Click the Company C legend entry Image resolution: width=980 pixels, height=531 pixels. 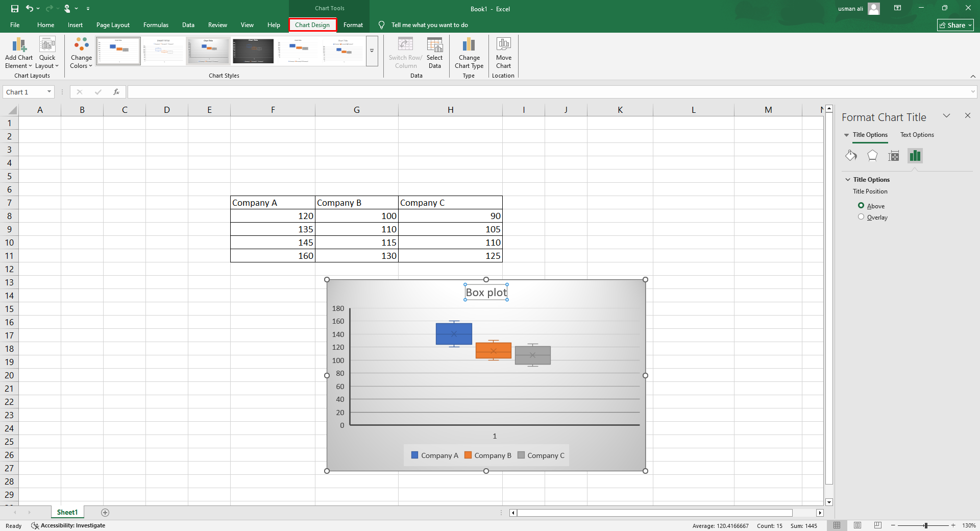pyautogui.click(x=541, y=455)
